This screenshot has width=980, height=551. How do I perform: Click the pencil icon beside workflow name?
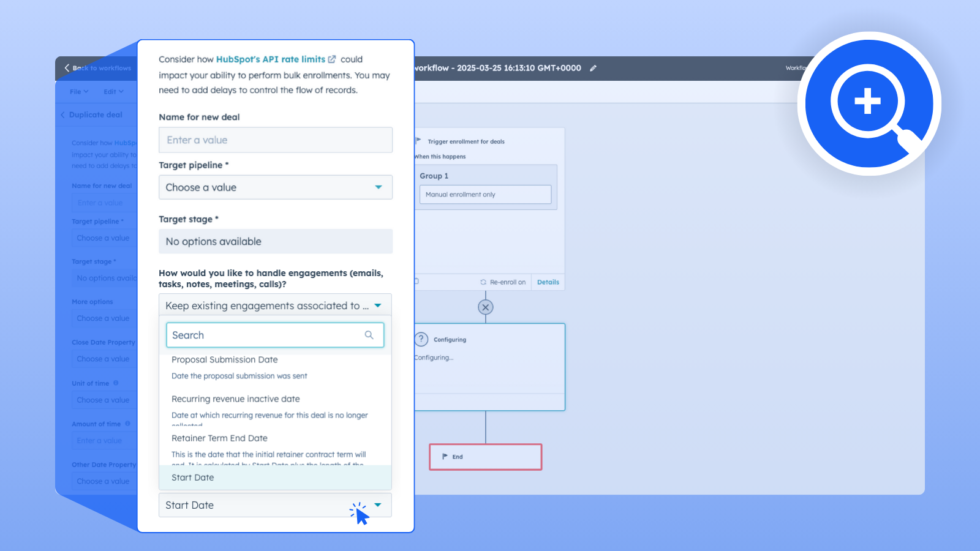pyautogui.click(x=593, y=69)
